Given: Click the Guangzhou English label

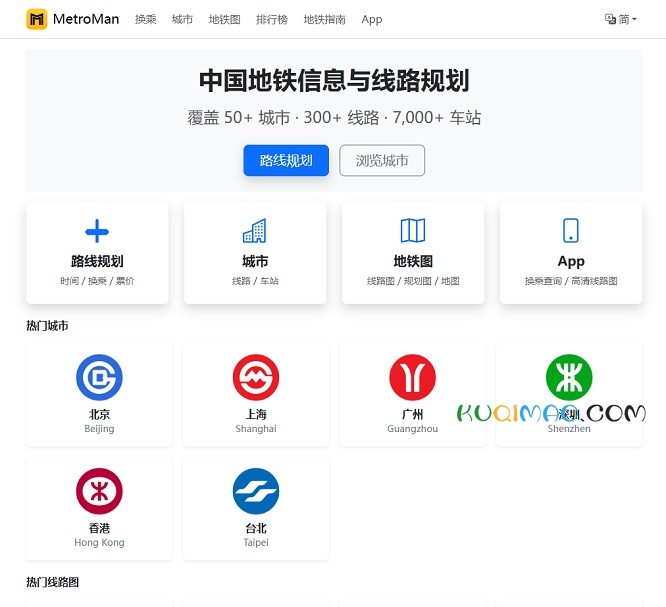Looking at the screenshot, I should click(412, 429).
